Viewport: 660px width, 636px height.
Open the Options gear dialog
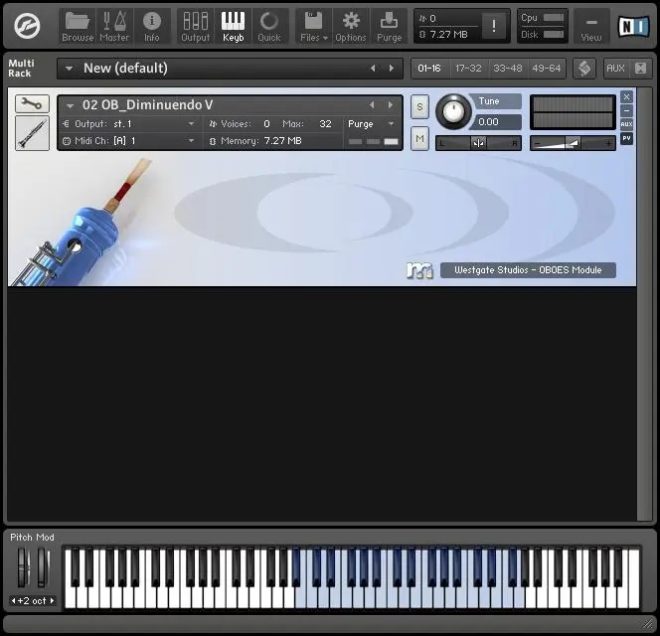351,27
